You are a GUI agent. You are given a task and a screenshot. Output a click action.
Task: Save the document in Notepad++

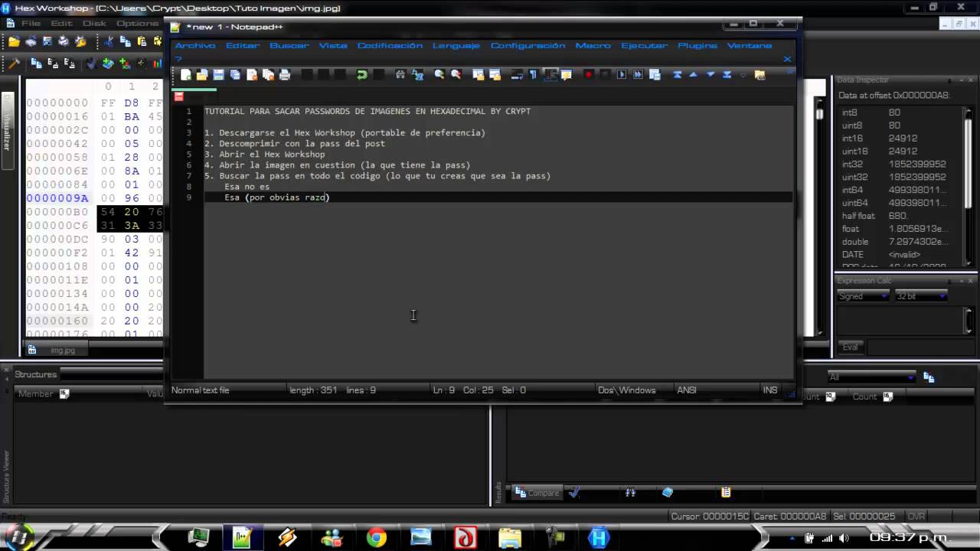(219, 74)
